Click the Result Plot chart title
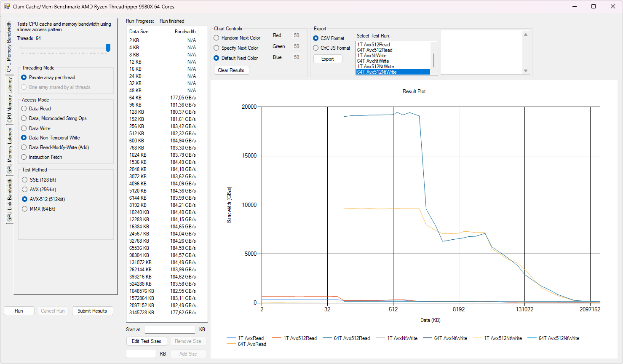Viewport: 623px width, 364px height. (x=414, y=91)
